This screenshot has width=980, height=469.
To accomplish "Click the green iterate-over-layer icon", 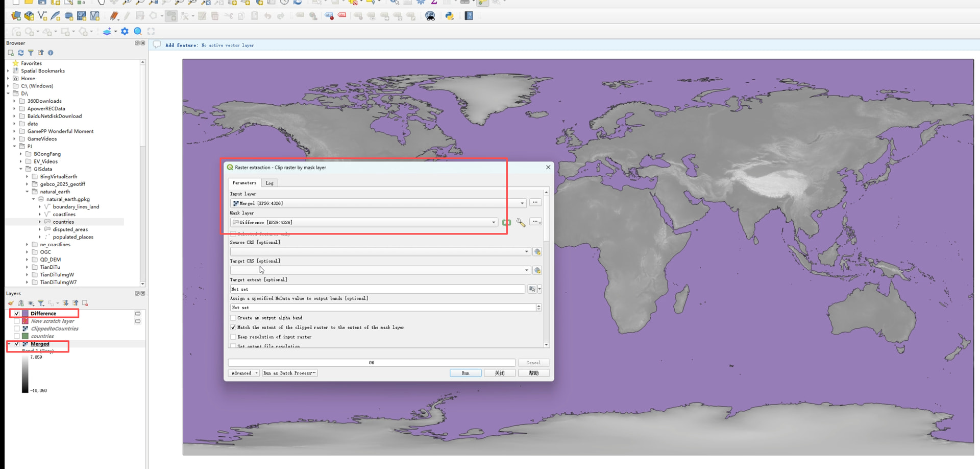I will [506, 222].
